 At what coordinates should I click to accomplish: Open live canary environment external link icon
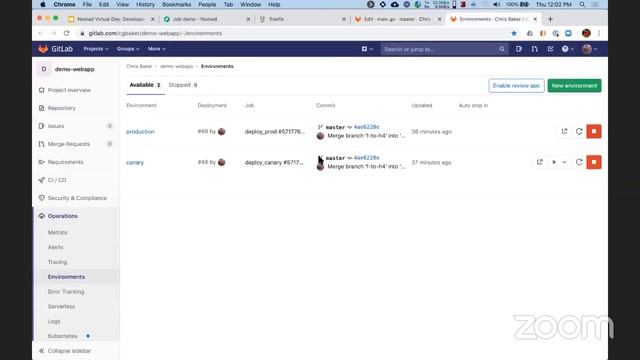(x=540, y=162)
